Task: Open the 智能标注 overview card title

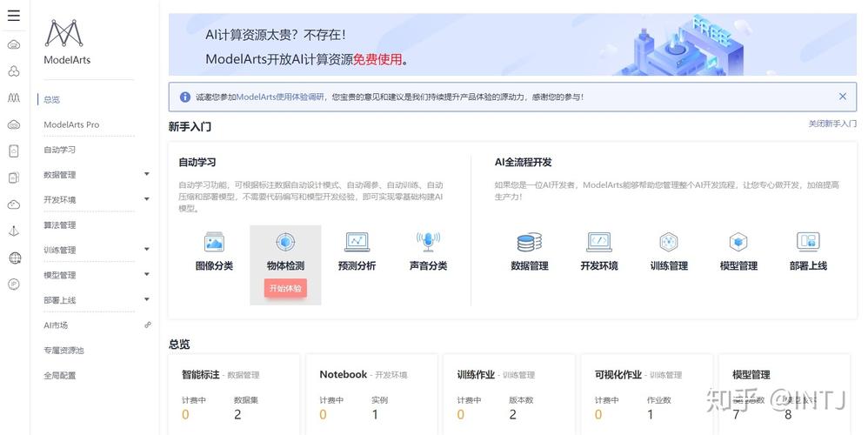Action: coord(200,375)
